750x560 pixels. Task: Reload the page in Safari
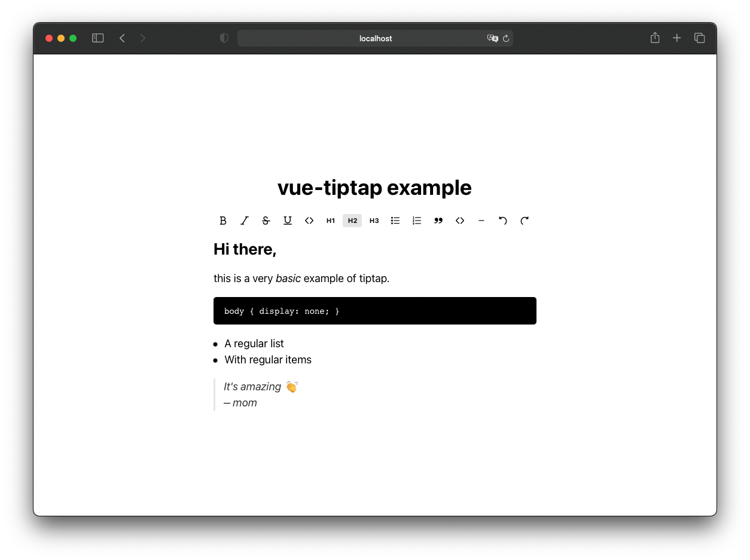[x=506, y=38]
